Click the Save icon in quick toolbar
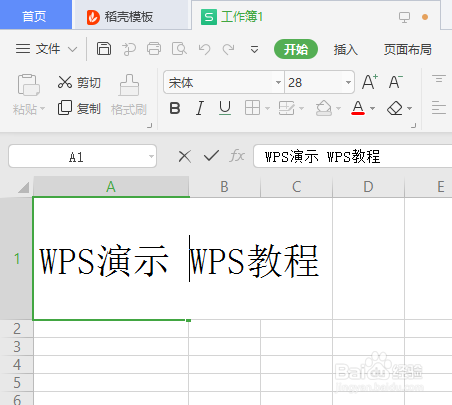Viewport: 452px width, 405px height. click(104, 49)
